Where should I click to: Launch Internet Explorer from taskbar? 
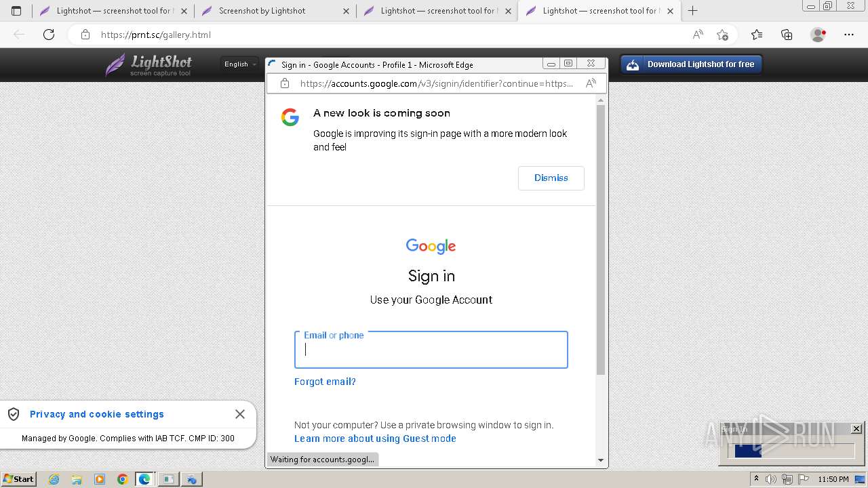click(x=54, y=479)
